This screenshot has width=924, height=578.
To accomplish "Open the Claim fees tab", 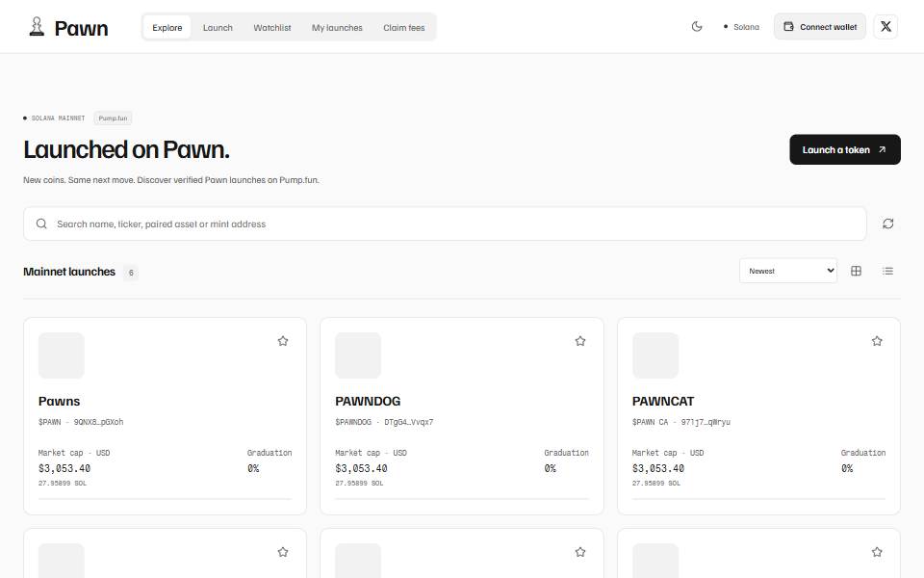I will point(403,27).
